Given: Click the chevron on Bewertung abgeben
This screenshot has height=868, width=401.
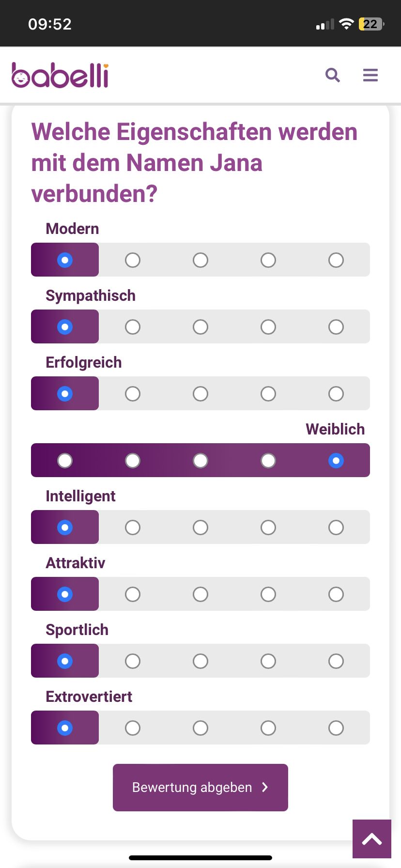Looking at the screenshot, I should [265, 787].
